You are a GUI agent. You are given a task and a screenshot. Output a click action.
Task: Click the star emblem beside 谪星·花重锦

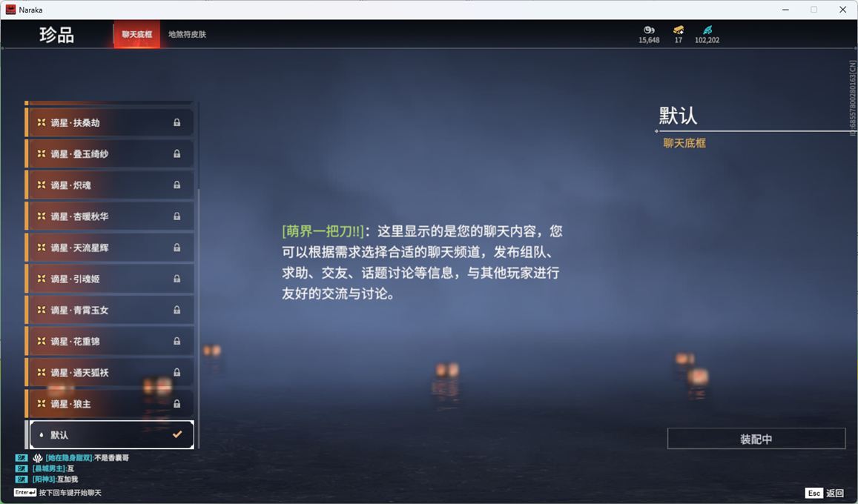tap(41, 340)
